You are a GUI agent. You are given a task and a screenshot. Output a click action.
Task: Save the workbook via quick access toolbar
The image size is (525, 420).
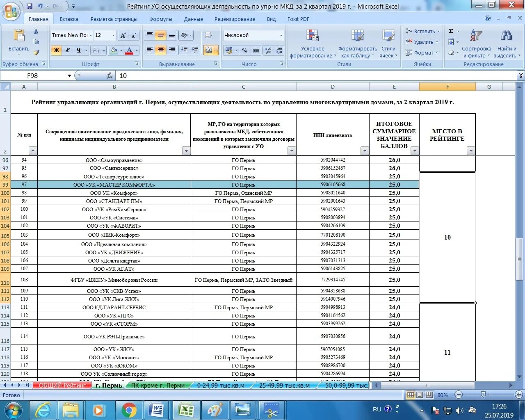pyautogui.click(x=30, y=6)
